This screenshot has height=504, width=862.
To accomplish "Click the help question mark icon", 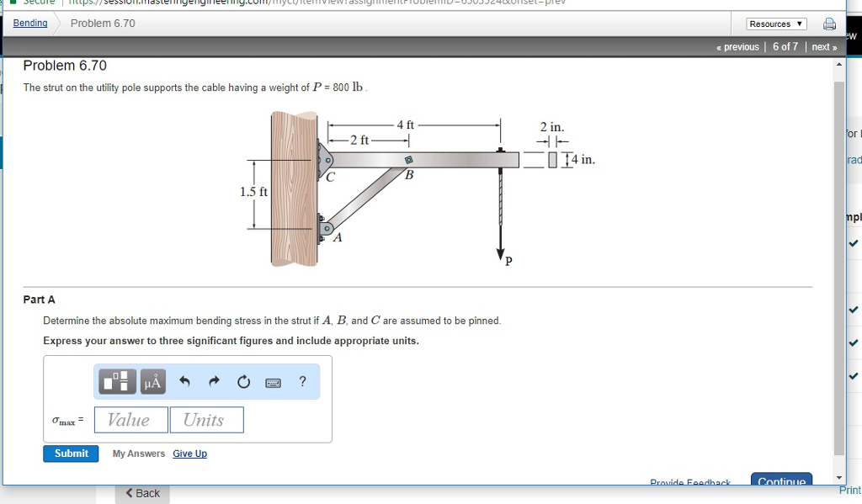I will 302,381.
